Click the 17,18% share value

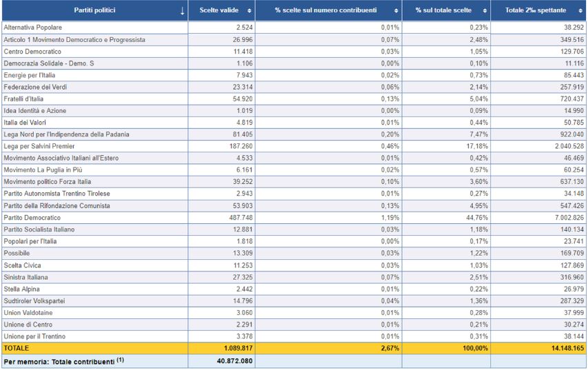[x=477, y=146]
